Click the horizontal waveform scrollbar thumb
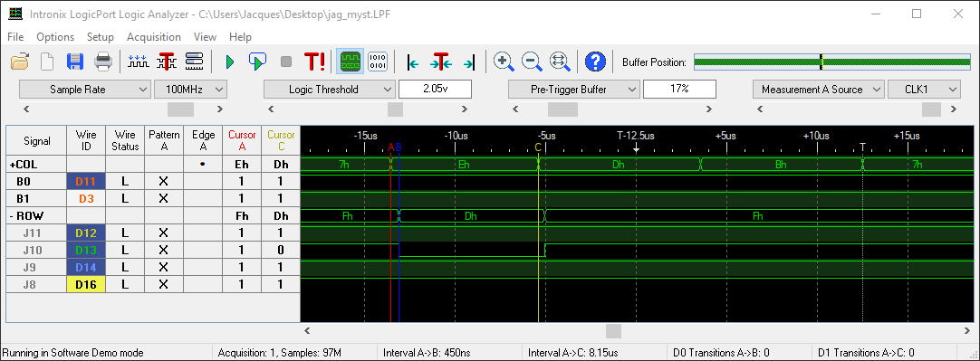Image resolution: width=980 pixels, height=361 pixels. (614, 330)
